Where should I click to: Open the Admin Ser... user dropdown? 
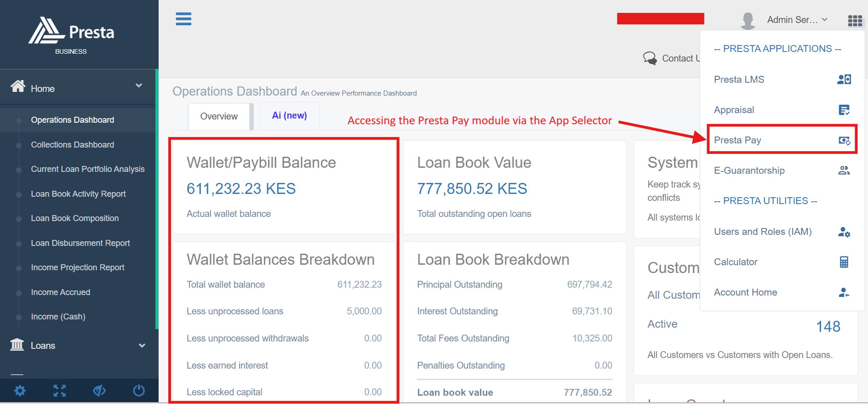(797, 20)
